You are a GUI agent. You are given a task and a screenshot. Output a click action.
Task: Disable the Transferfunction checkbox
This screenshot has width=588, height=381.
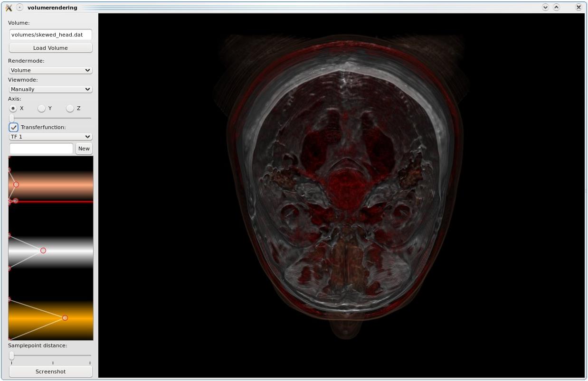pyautogui.click(x=13, y=127)
